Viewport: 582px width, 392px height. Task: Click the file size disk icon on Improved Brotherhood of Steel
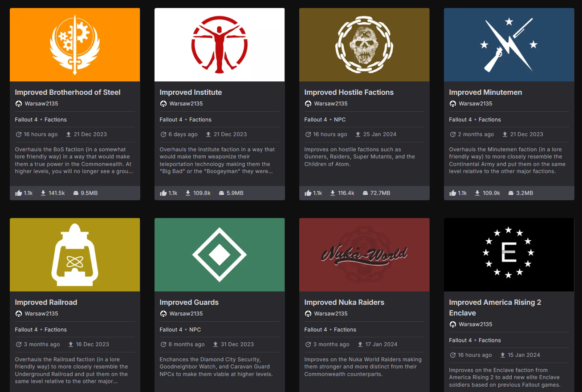pos(75,193)
